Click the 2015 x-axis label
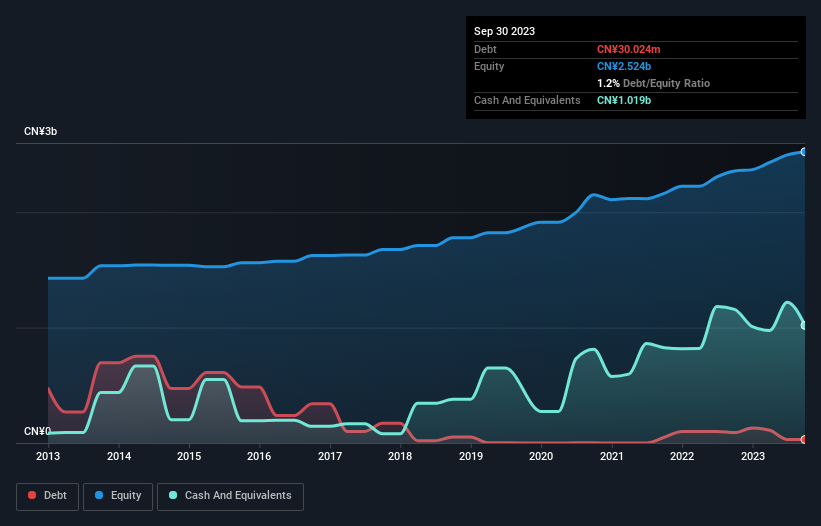821x526 pixels. (189, 456)
